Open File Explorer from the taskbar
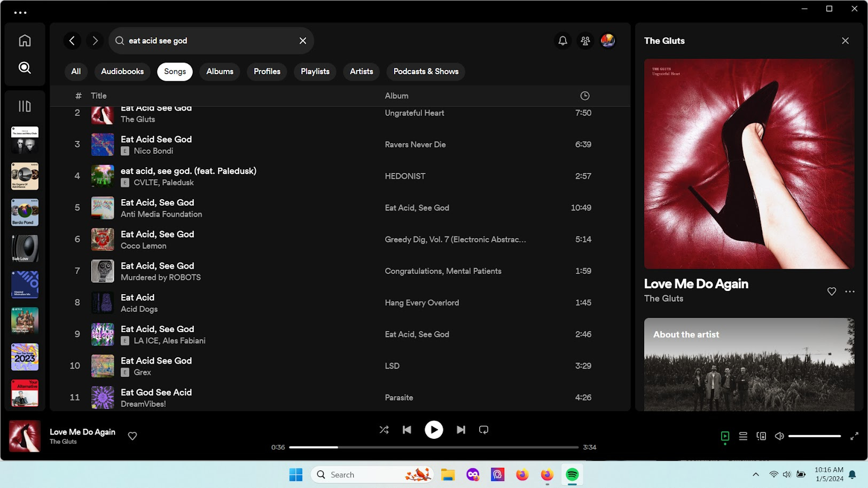Screen dimensions: 868x488 click(448, 475)
